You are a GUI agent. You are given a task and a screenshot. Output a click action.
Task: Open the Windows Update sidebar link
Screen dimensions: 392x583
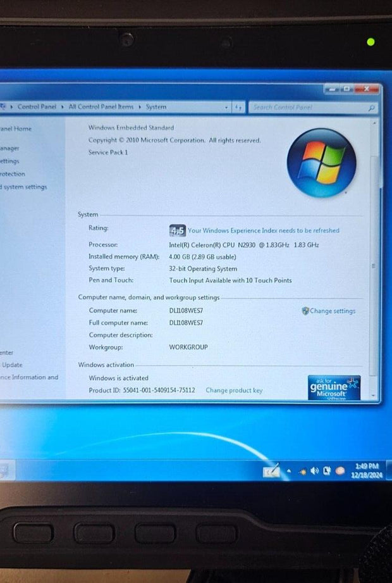point(11,365)
